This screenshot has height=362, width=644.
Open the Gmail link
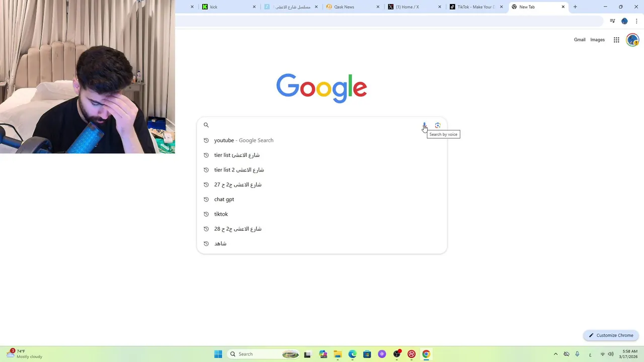click(580, 40)
